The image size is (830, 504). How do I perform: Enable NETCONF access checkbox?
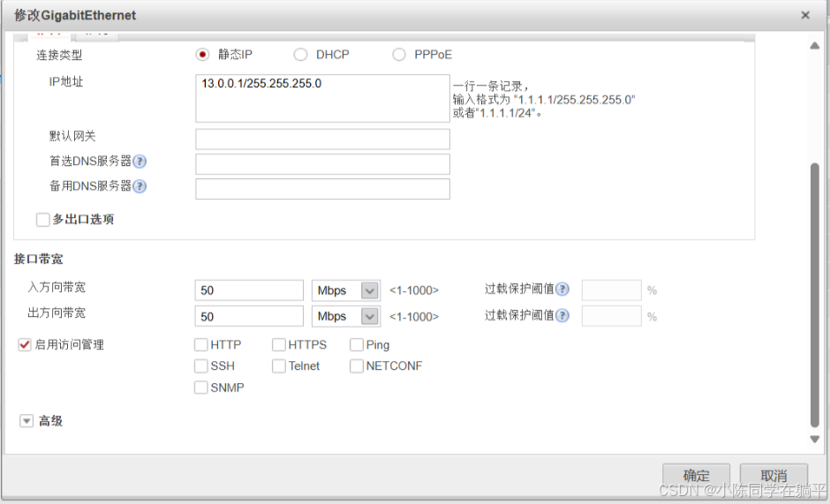pyautogui.click(x=357, y=366)
